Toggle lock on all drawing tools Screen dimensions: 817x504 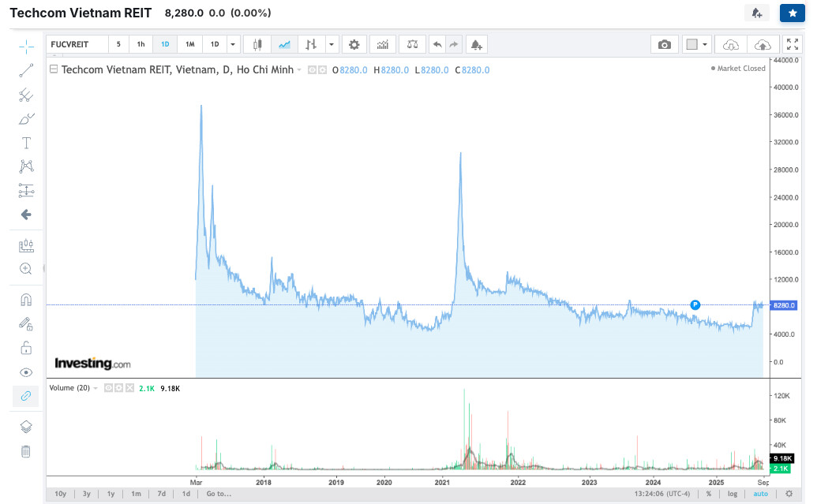pos(26,348)
